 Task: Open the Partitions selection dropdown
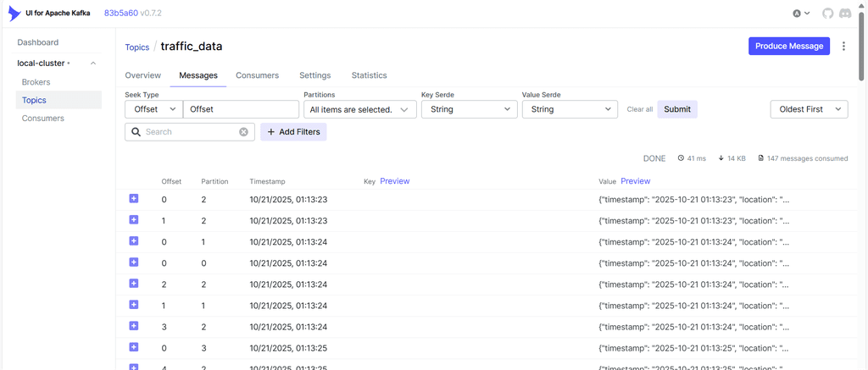(359, 109)
